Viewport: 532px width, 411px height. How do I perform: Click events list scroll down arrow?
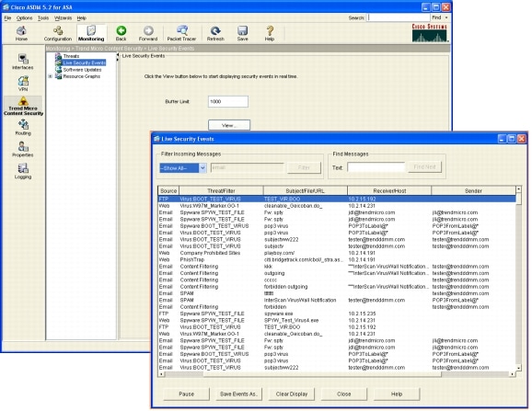(518, 368)
